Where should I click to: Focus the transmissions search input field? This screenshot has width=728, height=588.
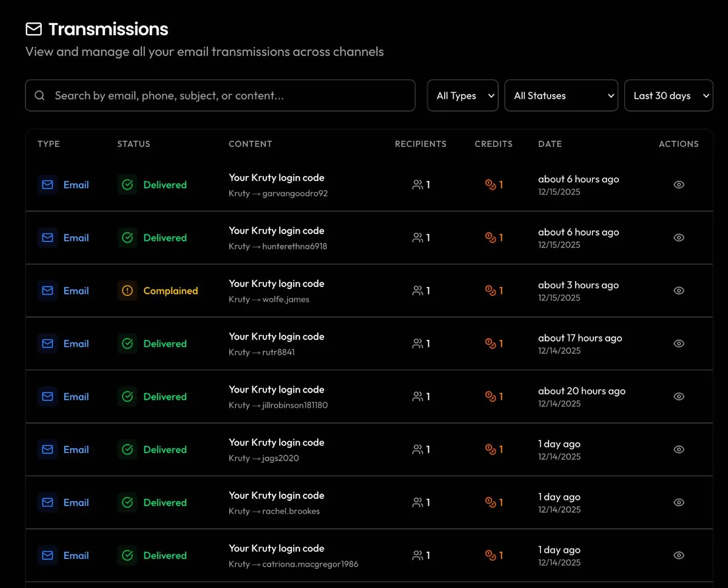tap(231, 95)
